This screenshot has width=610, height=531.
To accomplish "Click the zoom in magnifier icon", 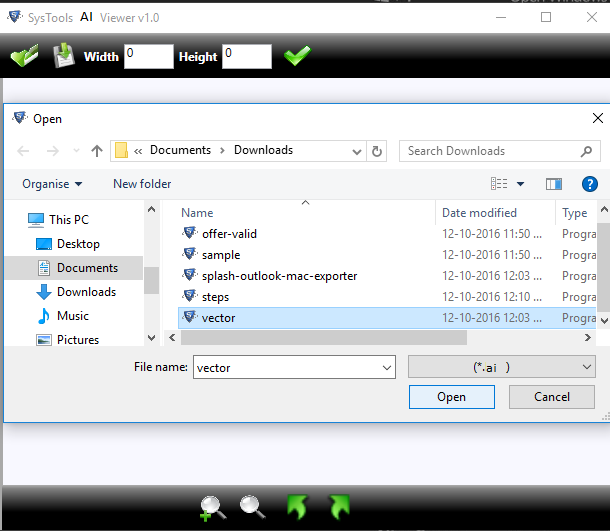I will coord(213,508).
